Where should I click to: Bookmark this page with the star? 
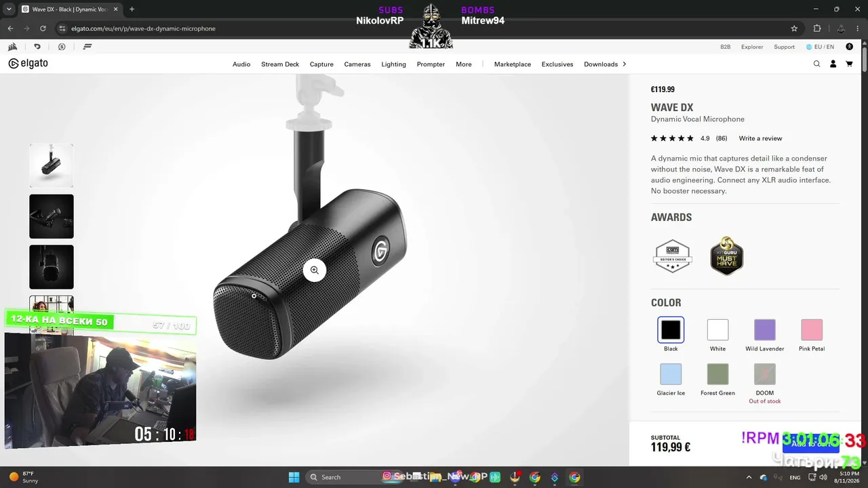pos(794,28)
